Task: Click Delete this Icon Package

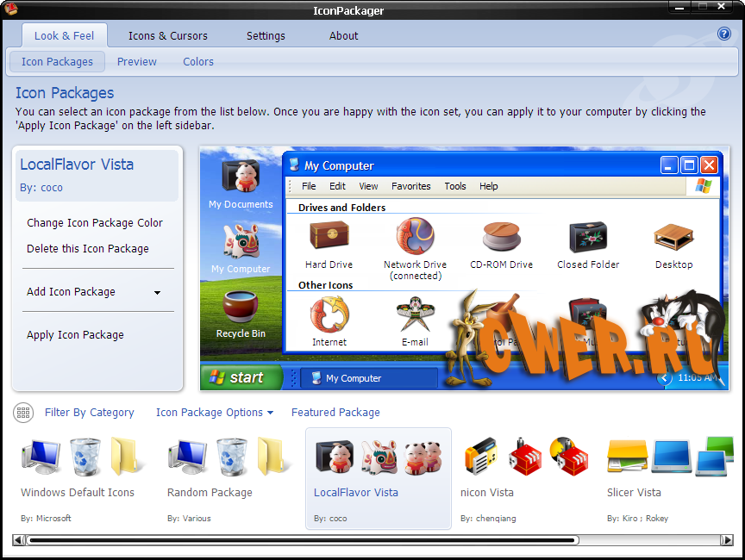Action: [x=87, y=249]
